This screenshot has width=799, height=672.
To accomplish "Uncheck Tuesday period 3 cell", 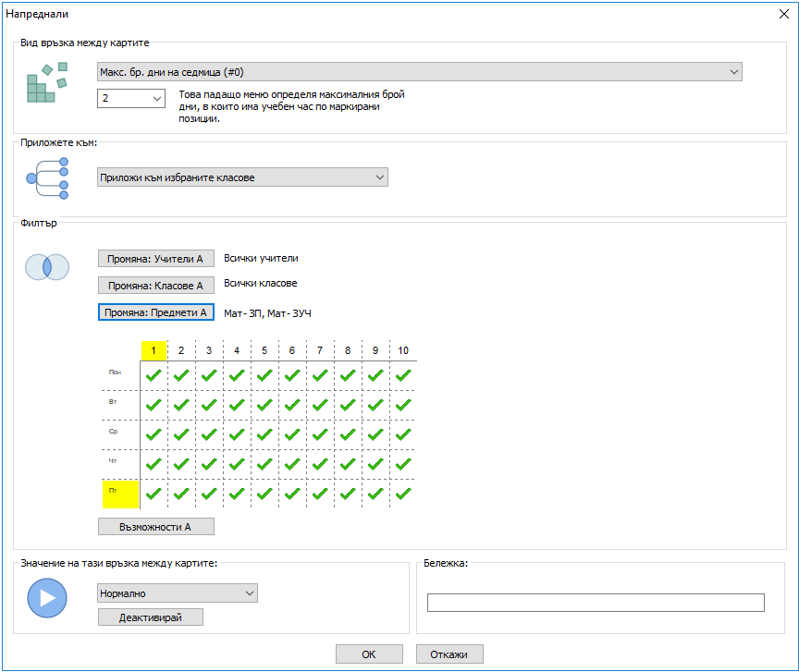I will click(x=209, y=405).
